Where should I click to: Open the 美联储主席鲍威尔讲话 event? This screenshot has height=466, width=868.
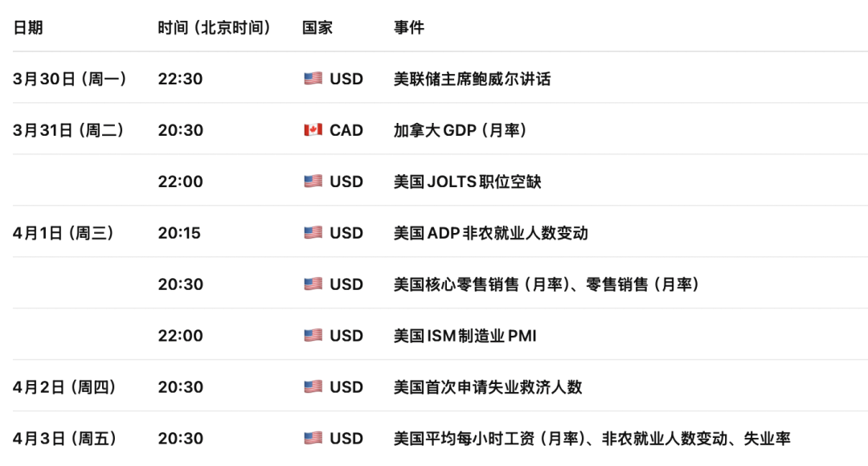(472, 79)
